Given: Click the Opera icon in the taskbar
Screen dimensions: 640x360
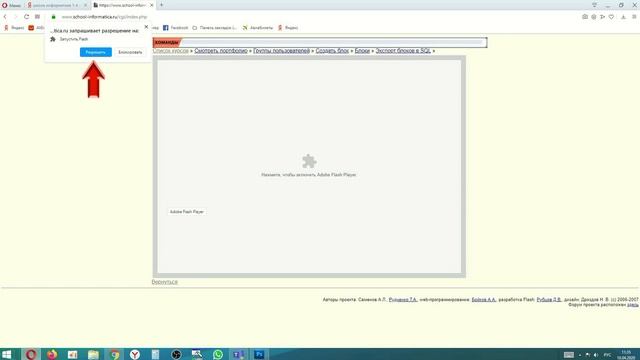Looking at the screenshot, I should point(31,354).
